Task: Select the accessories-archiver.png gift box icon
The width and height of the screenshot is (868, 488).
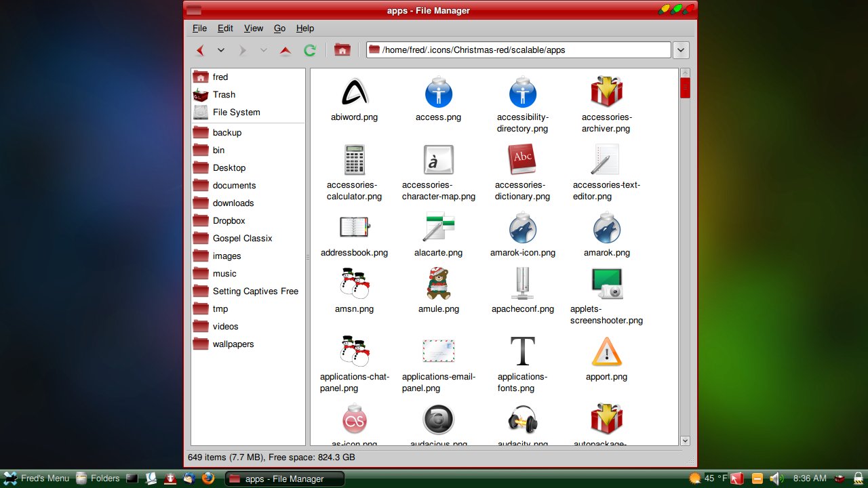Action: coord(606,92)
